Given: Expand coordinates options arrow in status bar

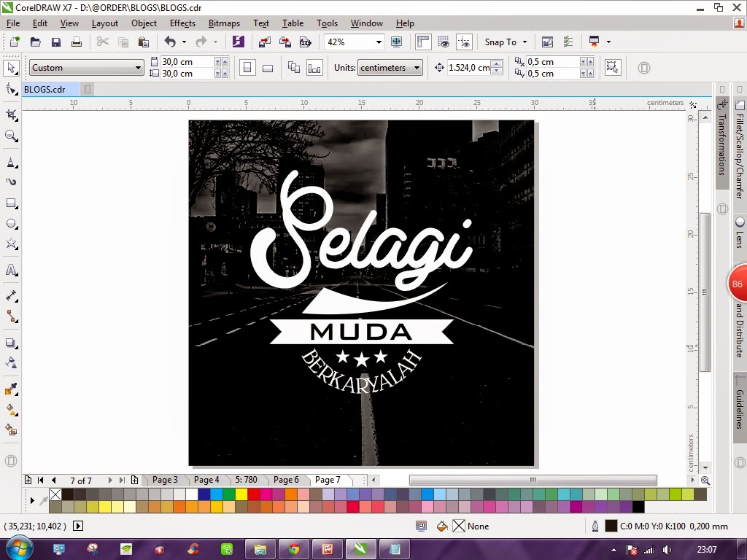Looking at the screenshot, I should [77, 526].
